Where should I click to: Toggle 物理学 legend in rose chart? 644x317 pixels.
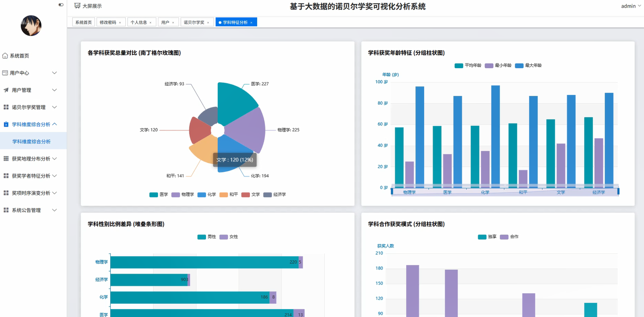click(183, 194)
